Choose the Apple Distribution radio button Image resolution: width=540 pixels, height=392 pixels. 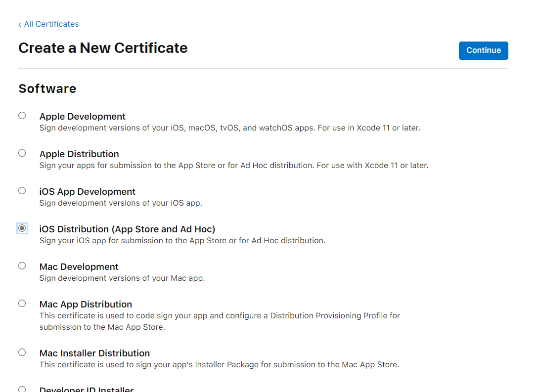click(22, 153)
